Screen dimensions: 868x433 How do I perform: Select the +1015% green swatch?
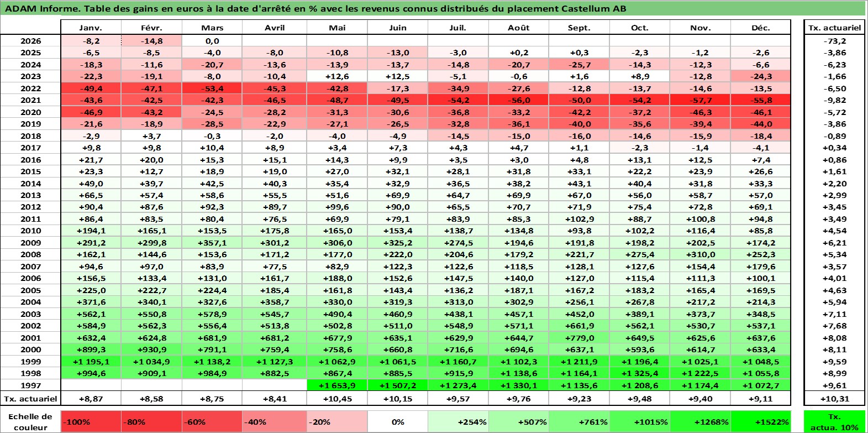pos(640,422)
